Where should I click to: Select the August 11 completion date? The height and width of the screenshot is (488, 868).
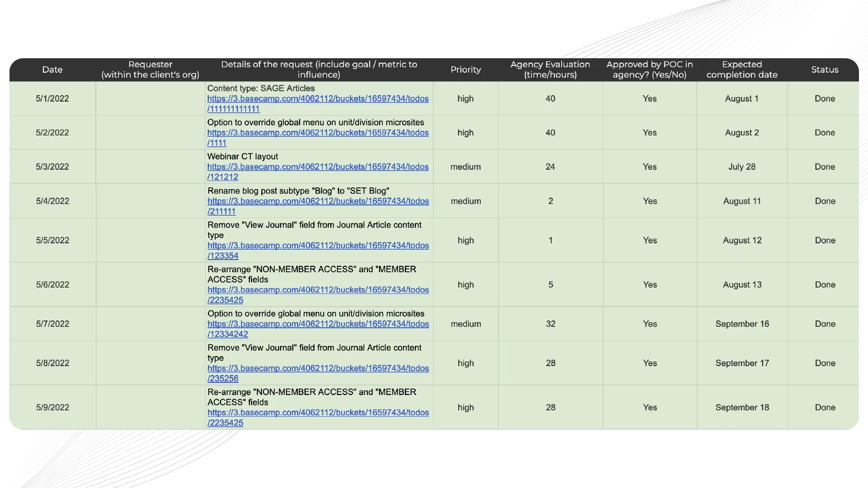click(742, 201)
